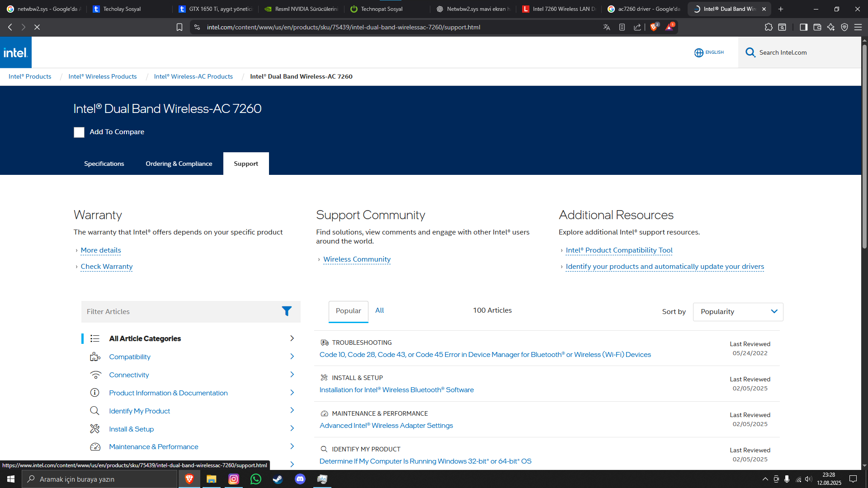Click the Filter Articles input field
Viewport: 868px width, 488px height.
(191, 312)
